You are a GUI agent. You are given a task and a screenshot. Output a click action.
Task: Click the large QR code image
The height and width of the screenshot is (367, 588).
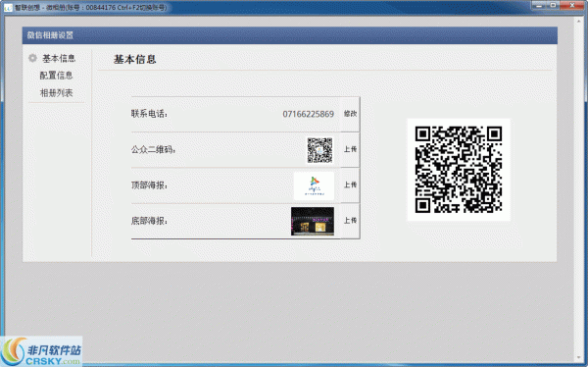coord(459,170)
